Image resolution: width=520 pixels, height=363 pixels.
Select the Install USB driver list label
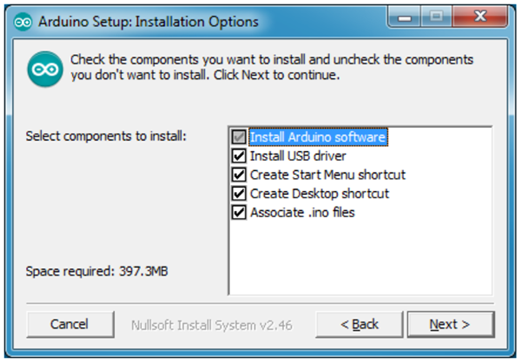298,156
